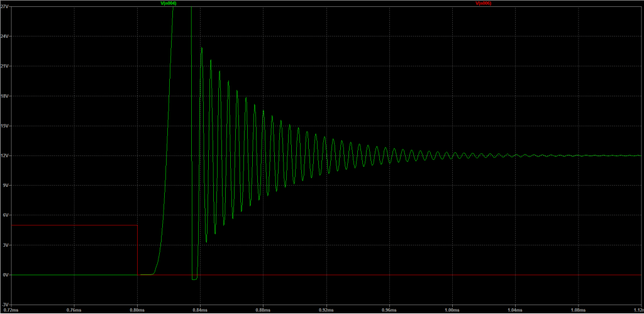Click the 27V label on vertical axis
The height and width of the screenshot is (314, 644).
[x=6, y=7]
